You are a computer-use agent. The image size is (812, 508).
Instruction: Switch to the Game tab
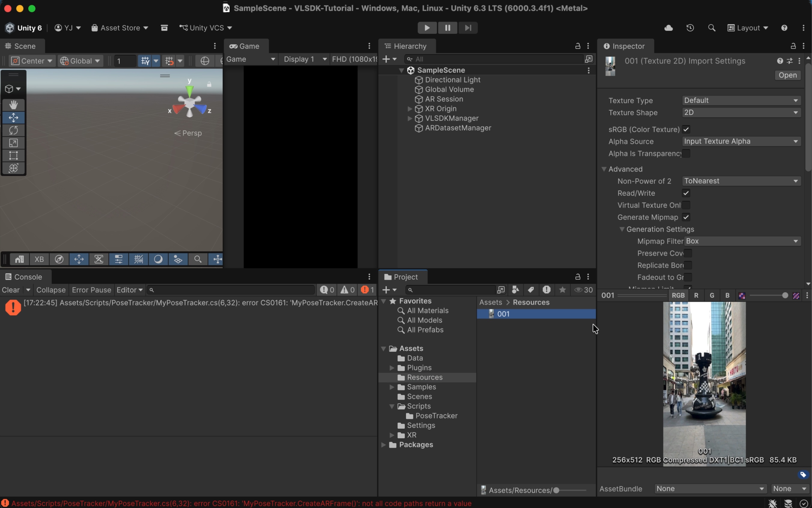(x=246, y=46)
